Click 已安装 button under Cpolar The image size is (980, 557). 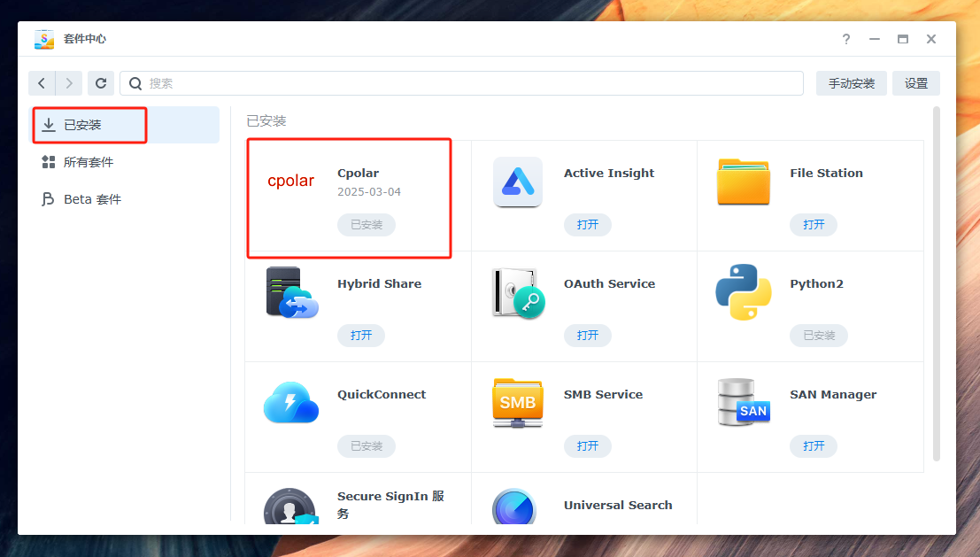click(367, 224)
